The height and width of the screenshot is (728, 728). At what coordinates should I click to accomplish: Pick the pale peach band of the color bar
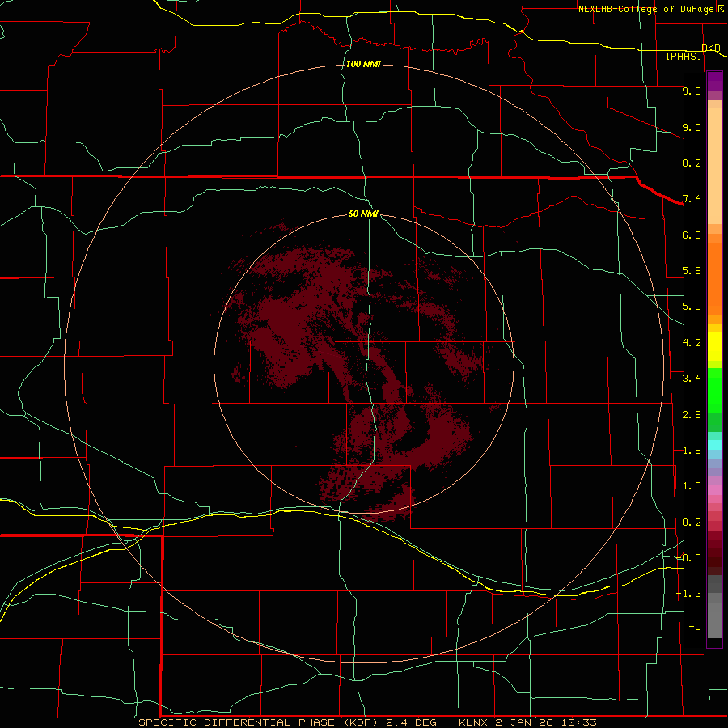click(x=714, y=166)
